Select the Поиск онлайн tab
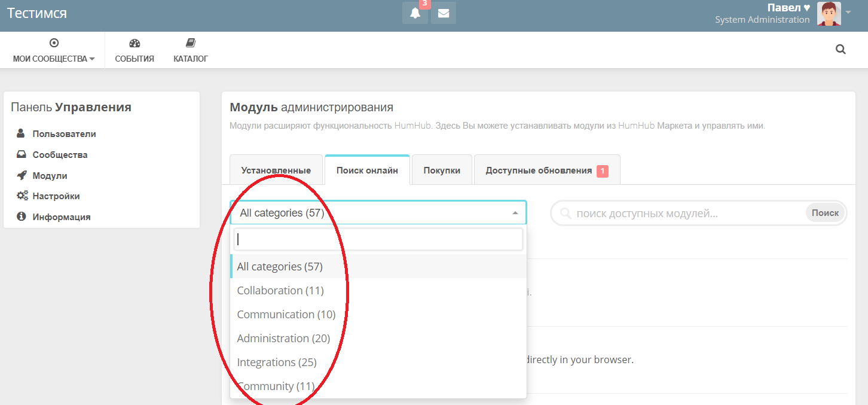This screenshot has height=405, width=868. coord(367,170)
